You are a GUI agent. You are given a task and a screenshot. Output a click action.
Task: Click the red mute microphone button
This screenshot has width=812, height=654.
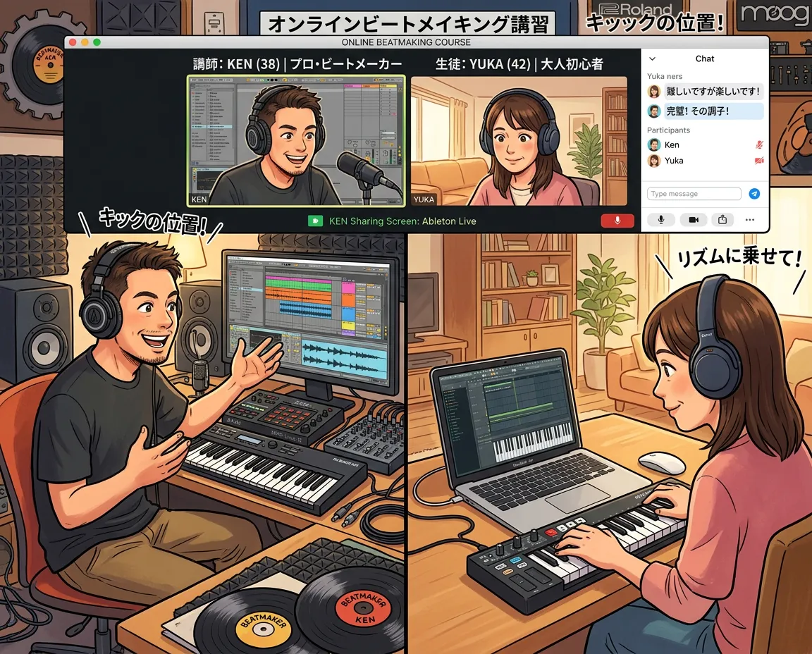coord(617,221)
